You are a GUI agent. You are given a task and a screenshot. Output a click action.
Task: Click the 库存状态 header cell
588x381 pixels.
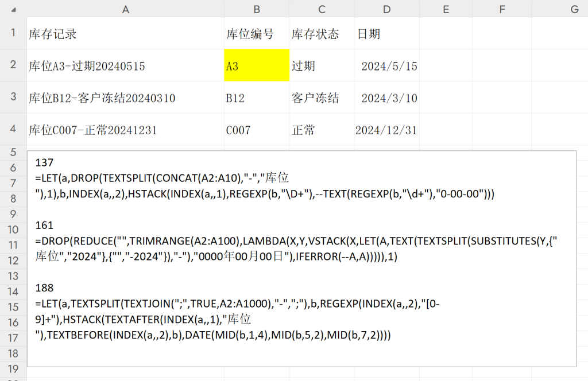[322, 33]
